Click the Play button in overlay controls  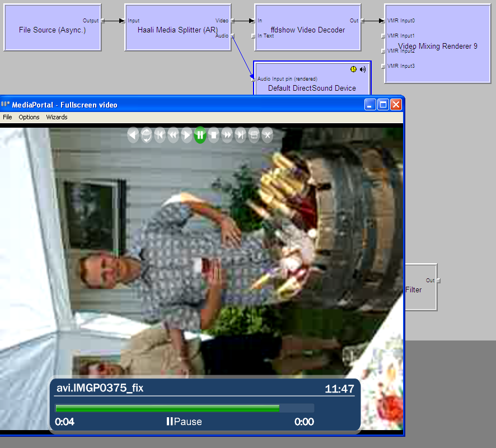pos(186,135)
